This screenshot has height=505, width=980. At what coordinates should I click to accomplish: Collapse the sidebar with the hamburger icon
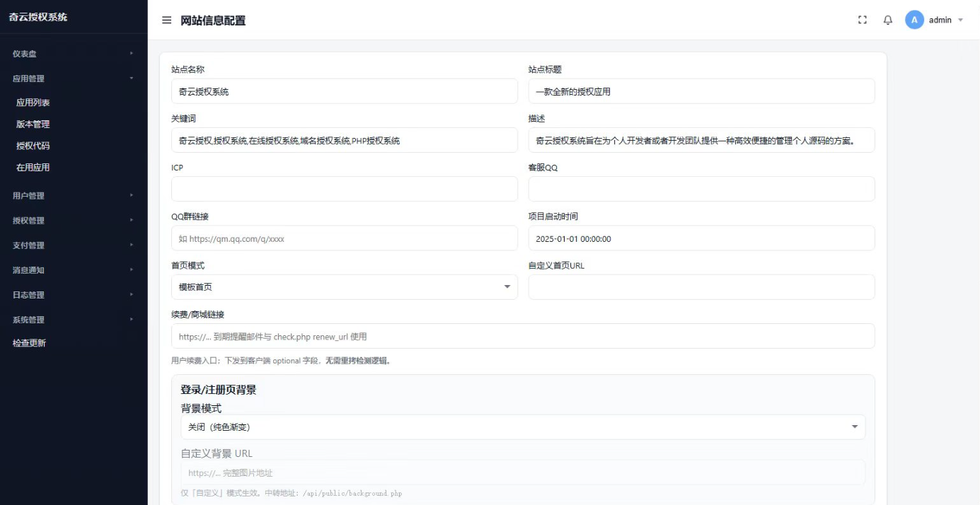(167, 21)
